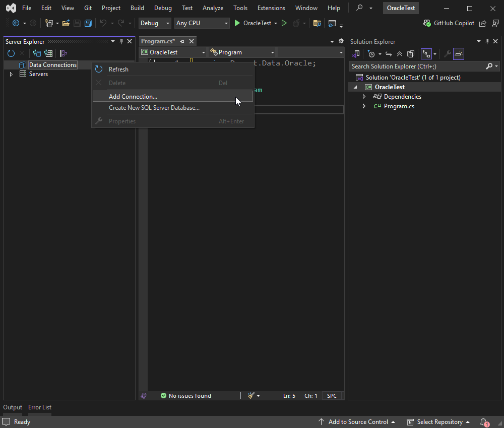Open the Extensions menu

pos(271,8)
